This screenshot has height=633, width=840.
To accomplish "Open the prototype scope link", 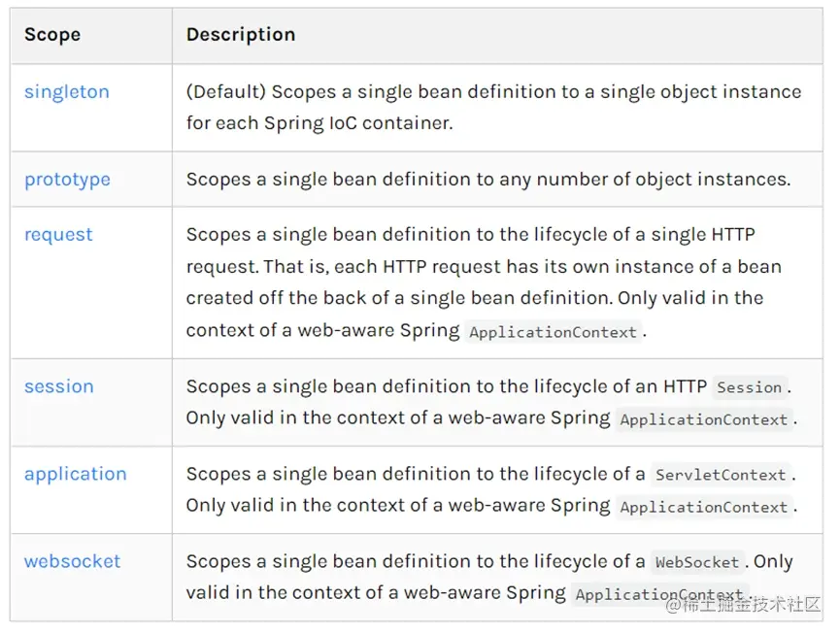I will (68, 180).
